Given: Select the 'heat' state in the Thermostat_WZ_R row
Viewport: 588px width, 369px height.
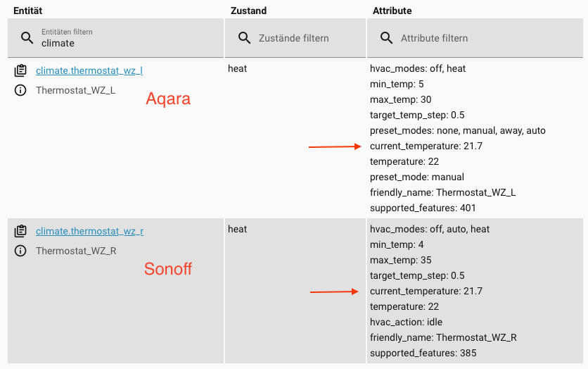Looking at the screenshot, I should point(238,230).
